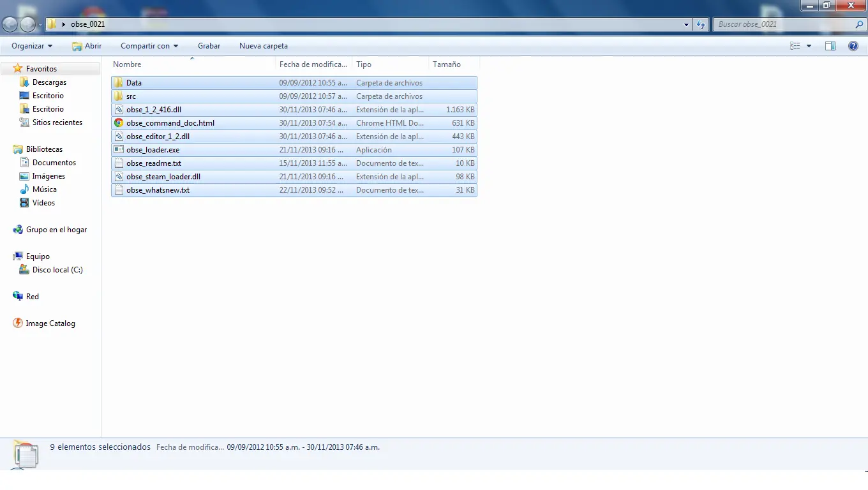Select the Chrome icon of obse_command_doc.html
The image size is (868, 490).
point(119,123)
